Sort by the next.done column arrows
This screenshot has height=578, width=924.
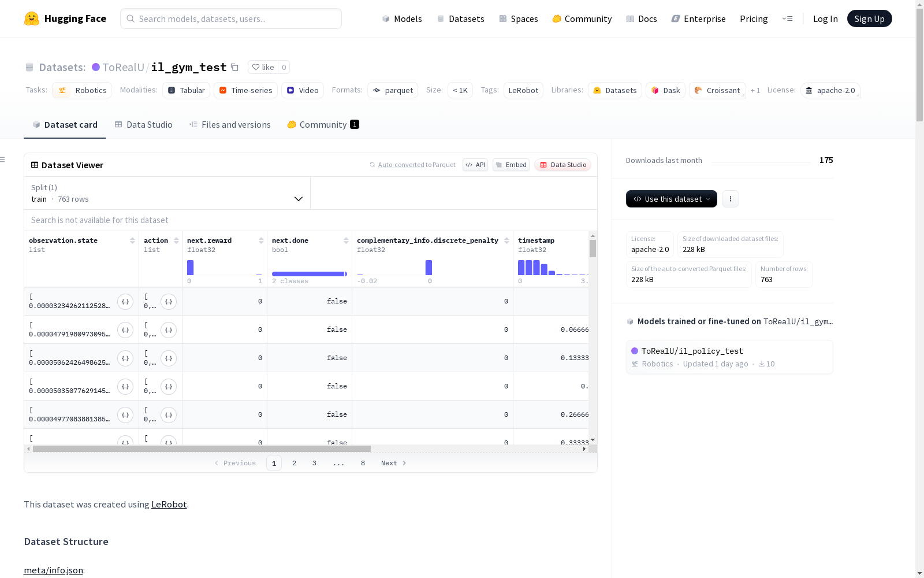(346, 240)
